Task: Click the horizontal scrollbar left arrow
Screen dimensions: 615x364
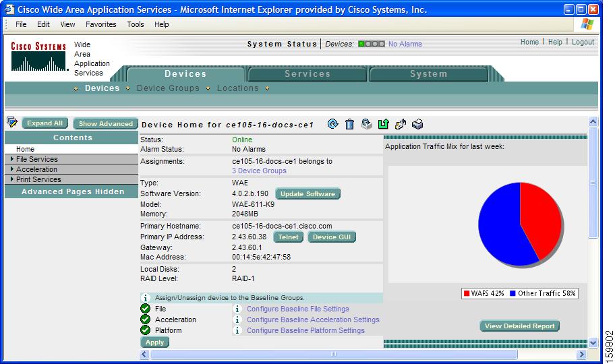Action: coord(144,354)
